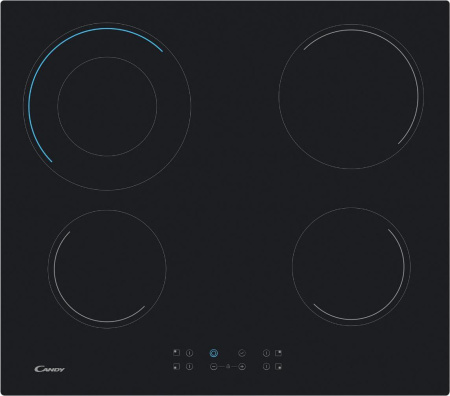The width and height of the screenshot is (450, 396).
Task: Tap the blue dual-zone burner control icon
Action: [x=214, y=353]
